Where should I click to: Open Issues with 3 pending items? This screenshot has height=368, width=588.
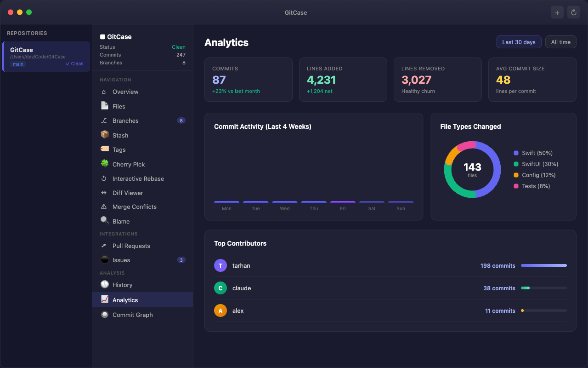pos(121,260)
